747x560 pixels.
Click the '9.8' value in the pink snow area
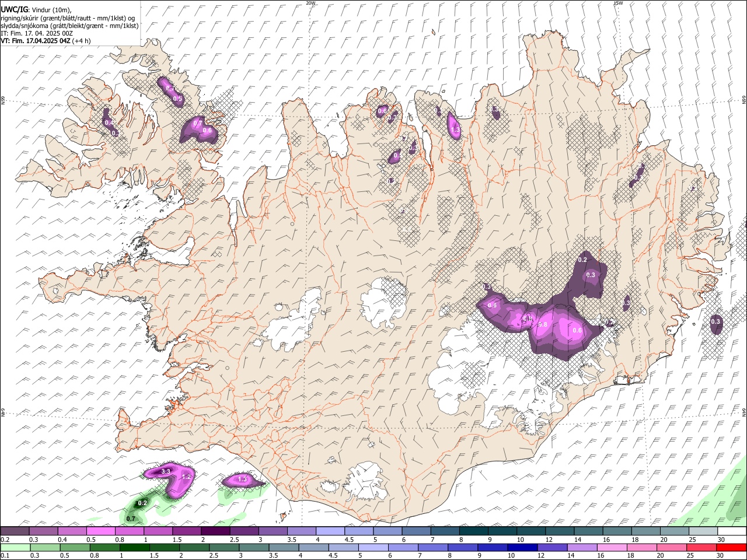542,324
